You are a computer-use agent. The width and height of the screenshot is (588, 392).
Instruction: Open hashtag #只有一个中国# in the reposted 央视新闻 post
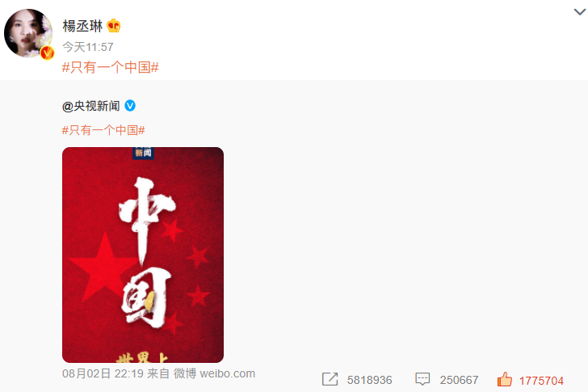point(103,130)
